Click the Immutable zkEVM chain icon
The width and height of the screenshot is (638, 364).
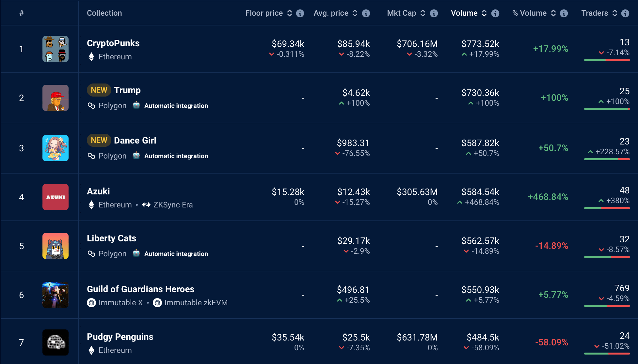pyautogui.click(x=157, y=303)
